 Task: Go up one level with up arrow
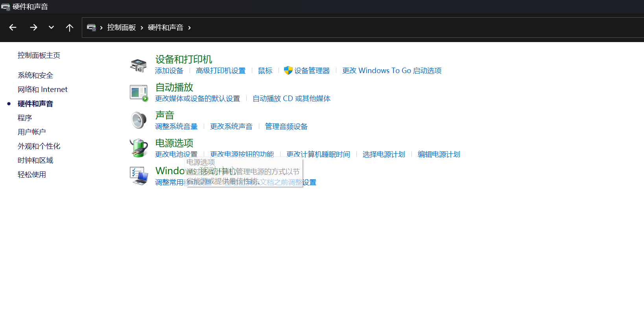point(70,28)
